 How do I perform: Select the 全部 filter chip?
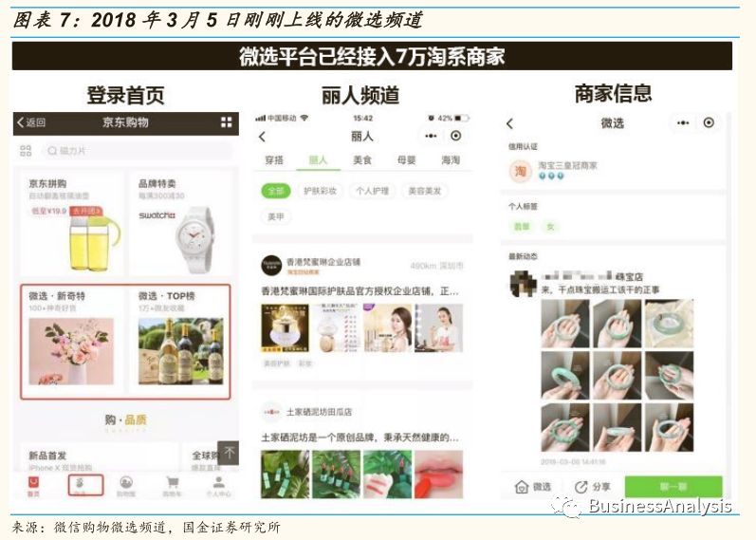(x=276, y=191)
